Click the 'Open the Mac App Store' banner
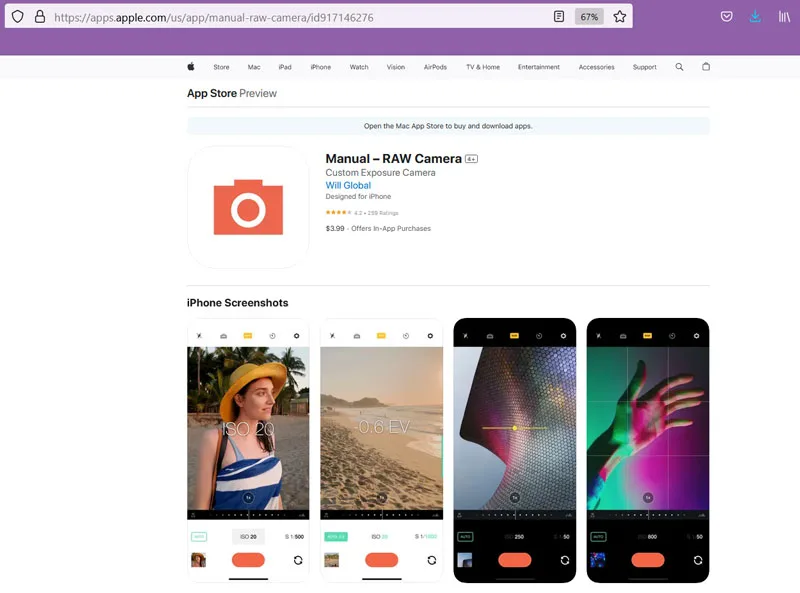 click(x=448, y=126)
